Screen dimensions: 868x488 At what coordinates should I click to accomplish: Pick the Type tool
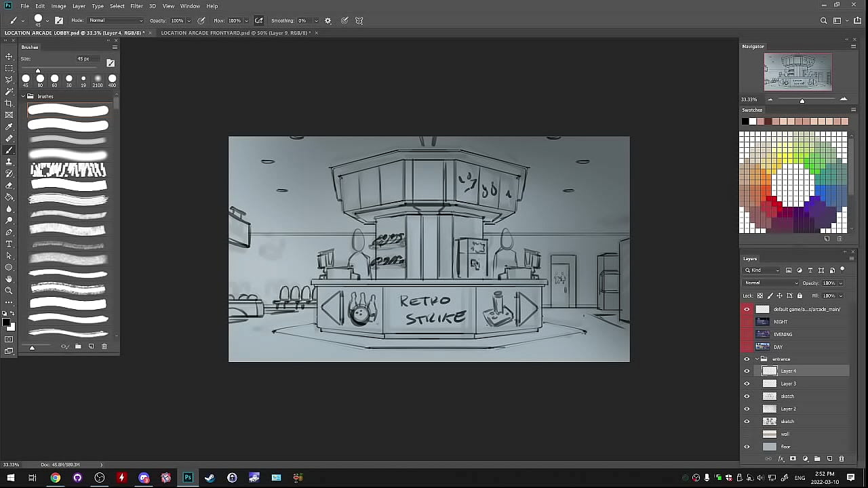point(9,244)
